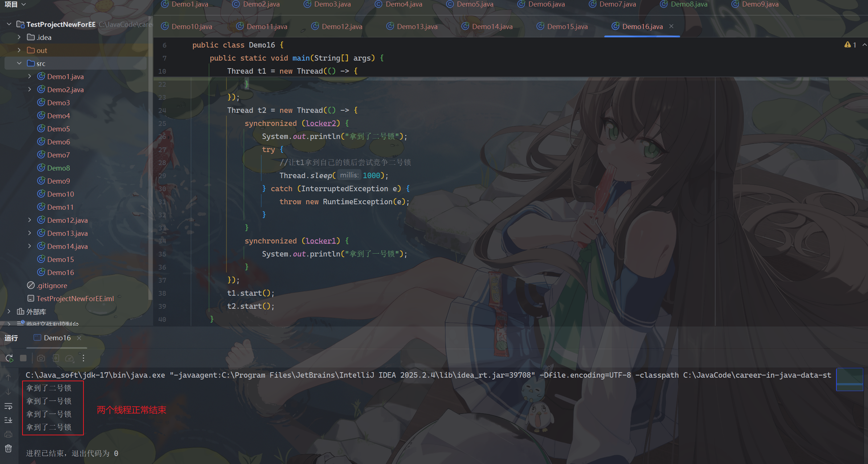Switch to the Demo15.java editor tab
This screenshot has width=868, height=464.
pyautogui.click(x=567, y=26)
